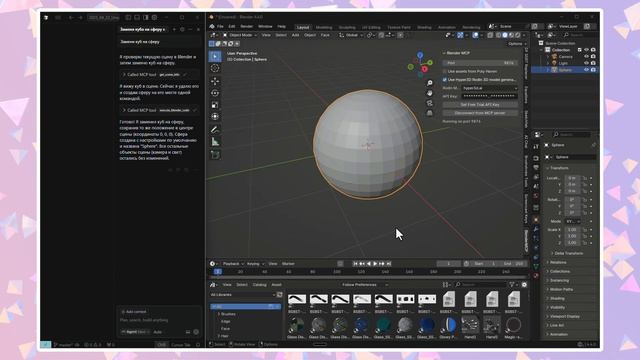Screen dimensions: 640x360
Task: Hide Light in viewport using eye icon
Action: coord(587,63)
